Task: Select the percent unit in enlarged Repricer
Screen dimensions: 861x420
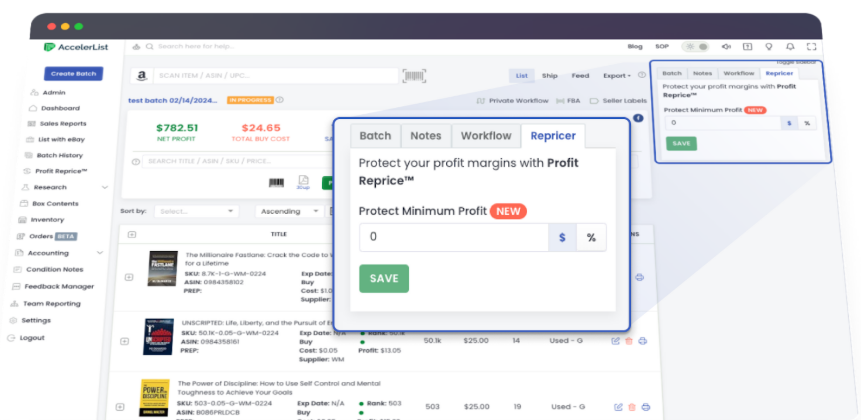Action: 591,237
